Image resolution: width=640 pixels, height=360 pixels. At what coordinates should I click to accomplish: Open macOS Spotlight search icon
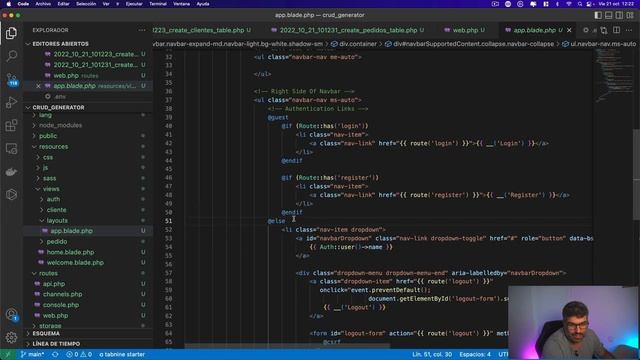pos(580,4)
